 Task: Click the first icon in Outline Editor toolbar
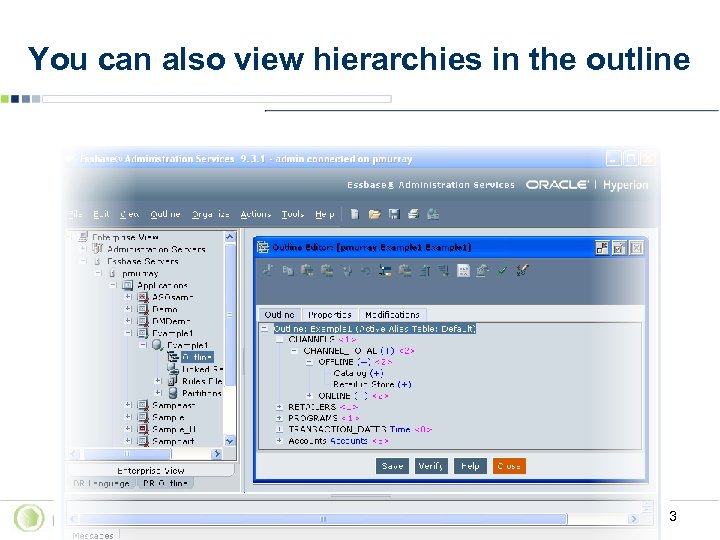(x=268, y=270)
